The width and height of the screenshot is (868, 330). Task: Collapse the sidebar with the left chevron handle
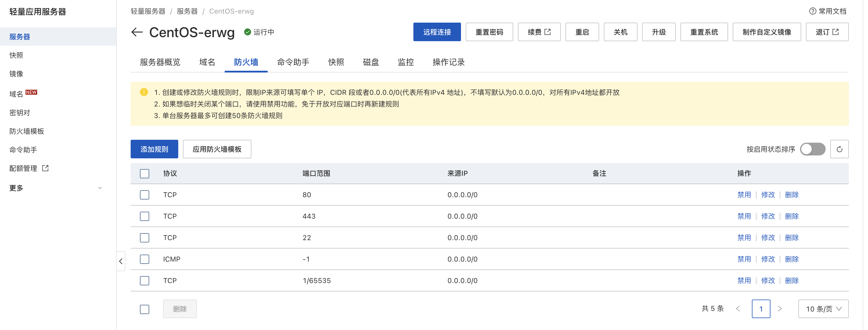click(x=121, y=261)
